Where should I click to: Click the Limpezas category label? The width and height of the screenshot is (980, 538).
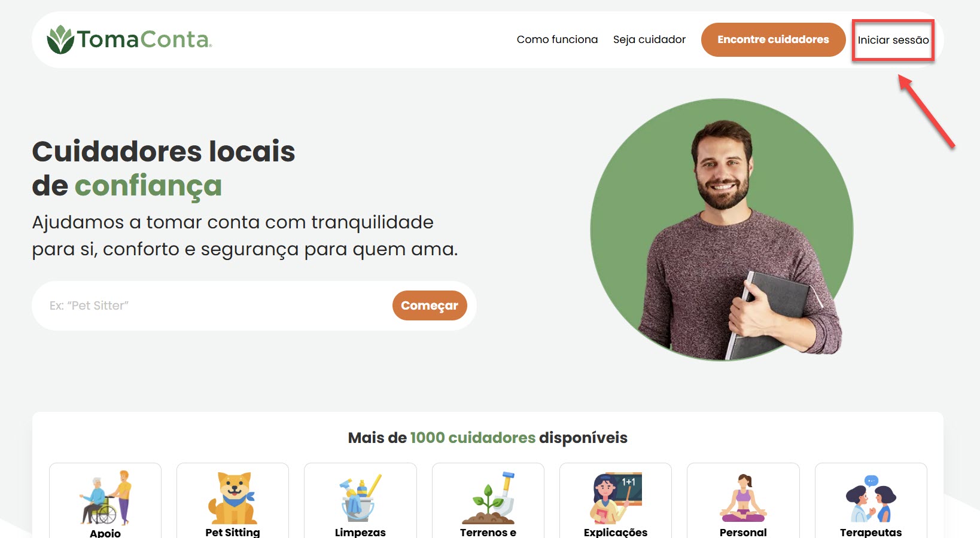click(360, 532)
